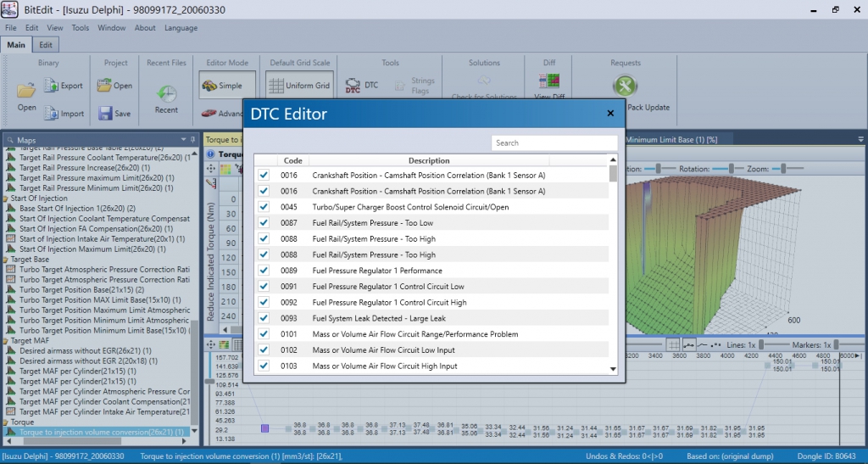868x464 pixels.
Task: Switch to the Edit ribbon tab
Action: [46, 45]
